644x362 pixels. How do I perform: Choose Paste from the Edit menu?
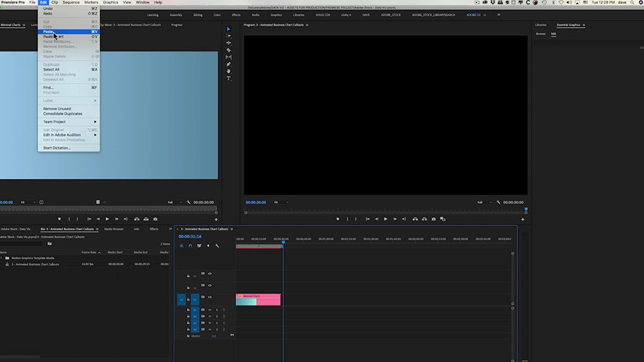49,31
